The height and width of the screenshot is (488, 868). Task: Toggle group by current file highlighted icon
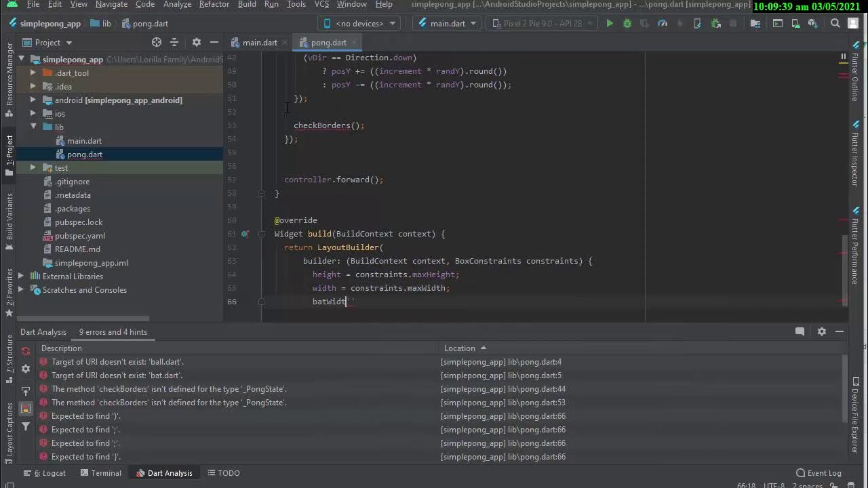point(26,409)
